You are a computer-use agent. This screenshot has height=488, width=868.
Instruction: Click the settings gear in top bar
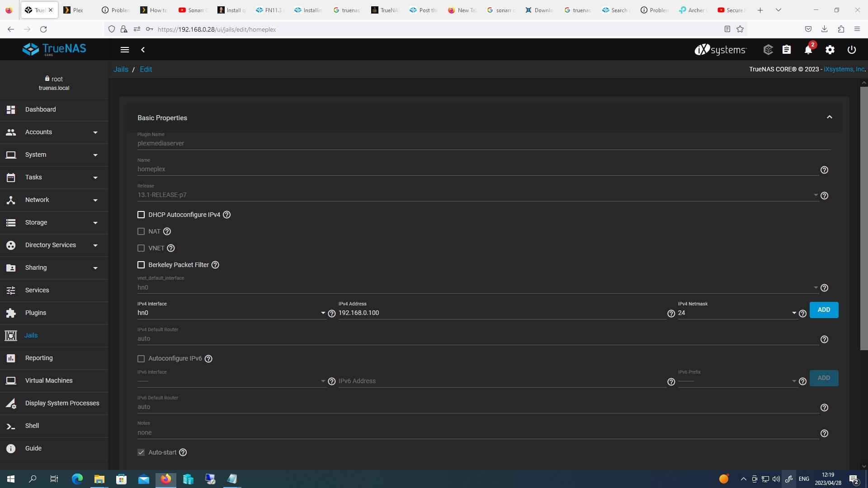click(x=830, y=50)
